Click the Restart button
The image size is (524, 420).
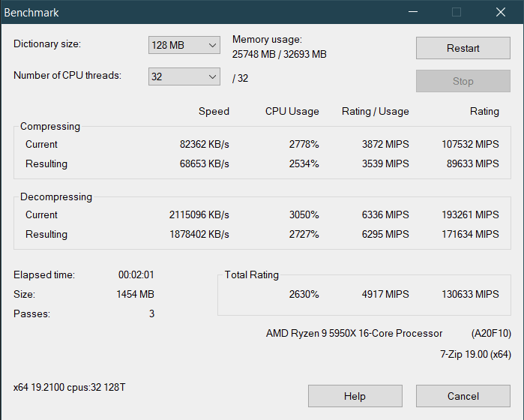pos(463,48)
